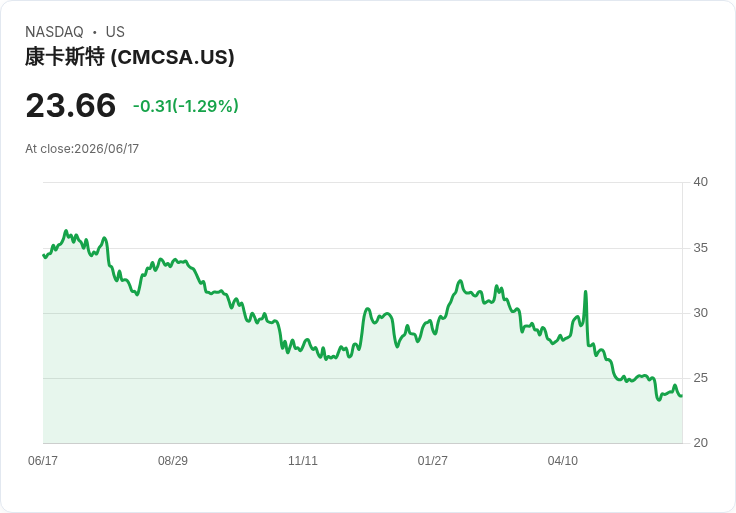Screen dimensions: 736x513
Task: Click the end point of the price line
Action: tap(682, 396)
